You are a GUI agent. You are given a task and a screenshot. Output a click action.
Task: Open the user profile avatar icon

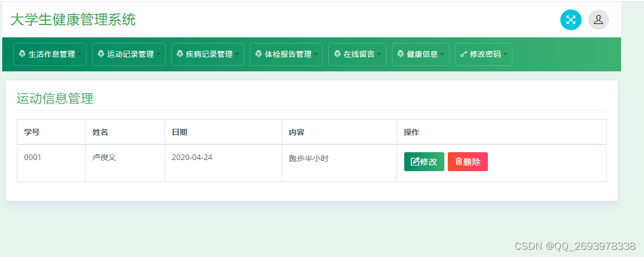pyautogui.click(x=598, y=20)
